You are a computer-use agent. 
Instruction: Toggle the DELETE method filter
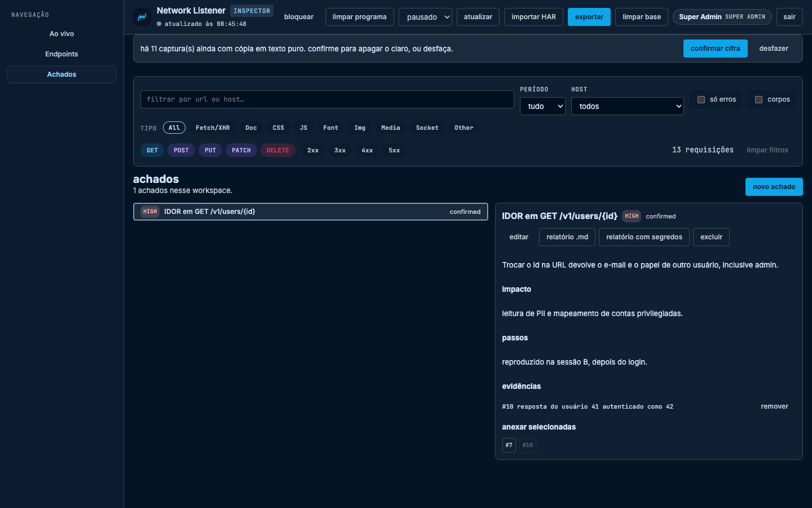(x=277, y=150)
